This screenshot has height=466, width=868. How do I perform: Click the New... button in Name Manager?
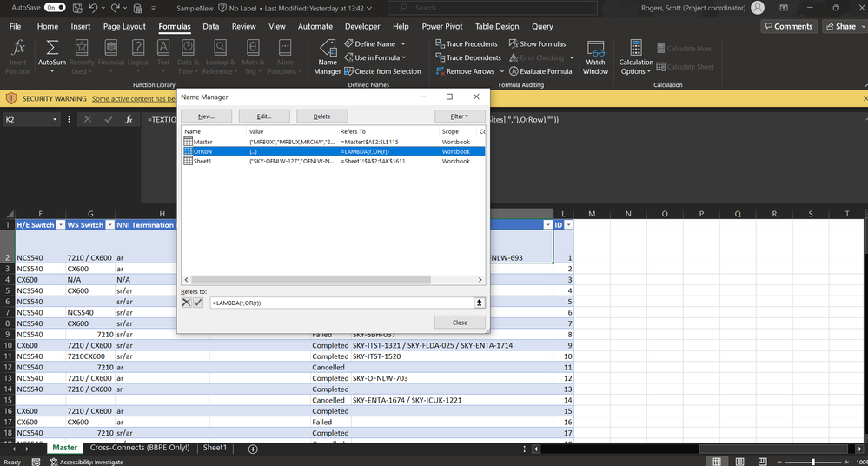(206, 116)
